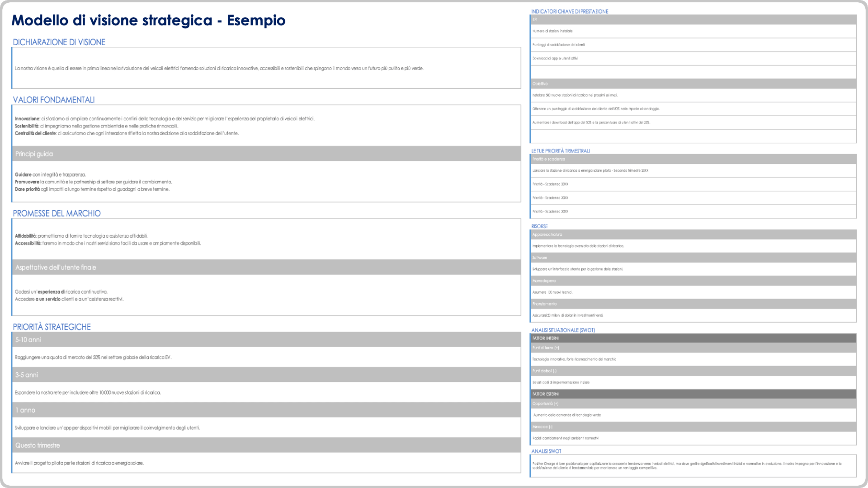The image size is (868, 488).
Task: Click 'Implementare la tecnologia avanzata' row
Action: point(693,246)
